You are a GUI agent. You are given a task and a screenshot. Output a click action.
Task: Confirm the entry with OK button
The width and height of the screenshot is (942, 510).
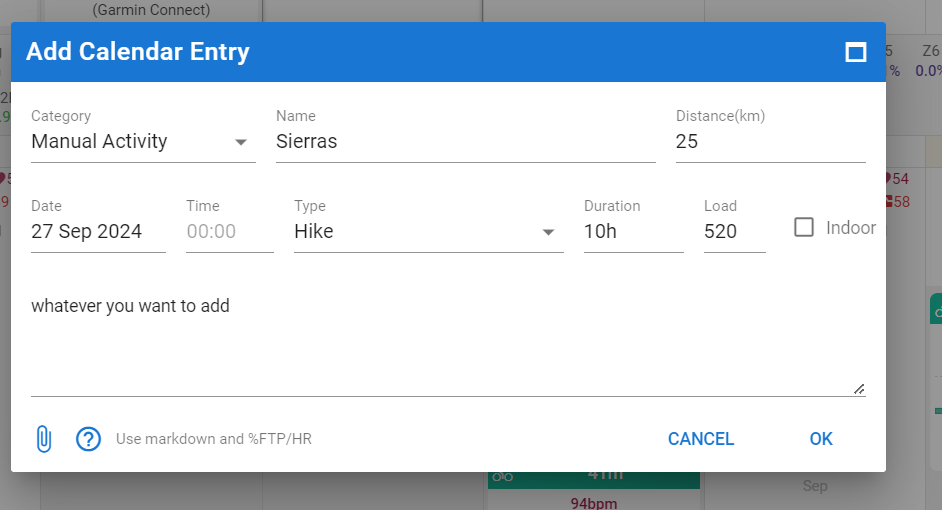click(821, 438)
